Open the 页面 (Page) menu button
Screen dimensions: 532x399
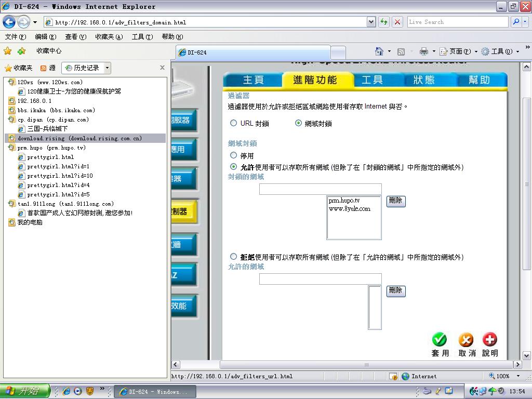pos(458,51)
